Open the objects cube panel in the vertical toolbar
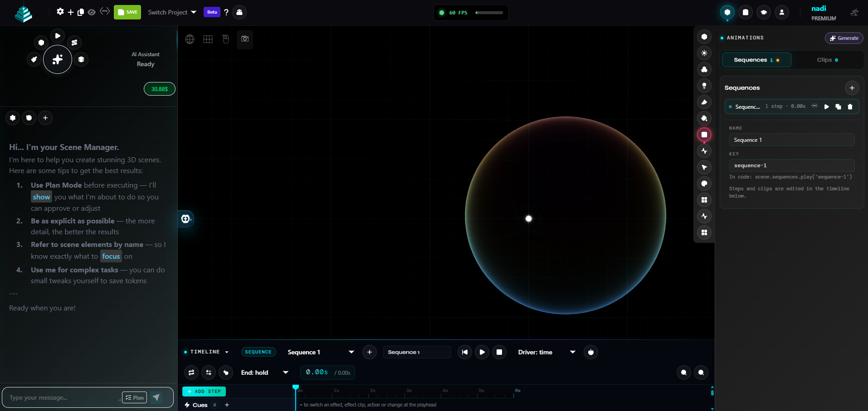Screen dimensions: 868x411 coord(704,37)
